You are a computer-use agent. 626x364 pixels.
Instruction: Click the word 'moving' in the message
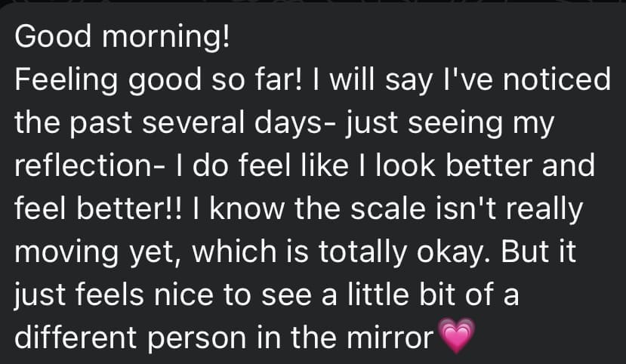coord(66,253)
